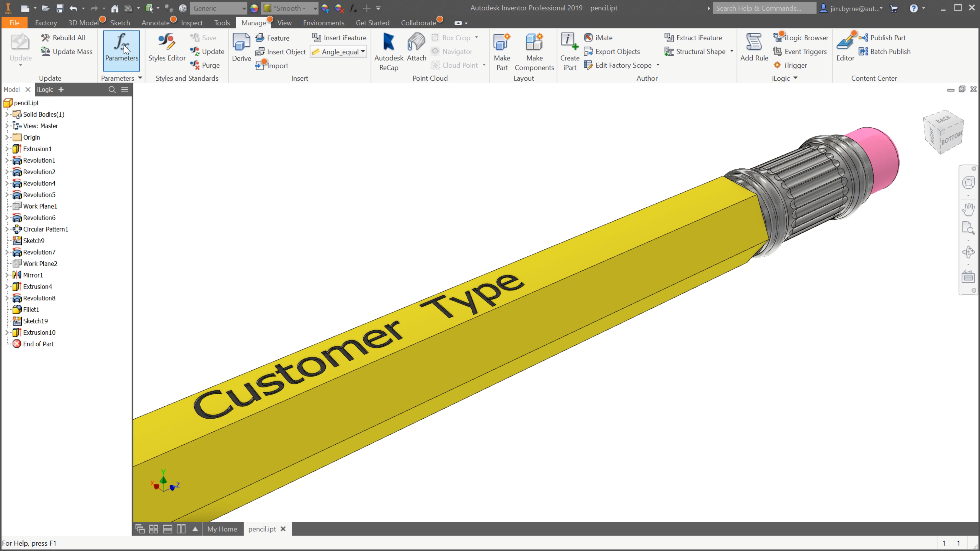Select the Make Part tool
The width and height of the screenshot is (980, 551).
pyautogui.click(x=502, y=51)
